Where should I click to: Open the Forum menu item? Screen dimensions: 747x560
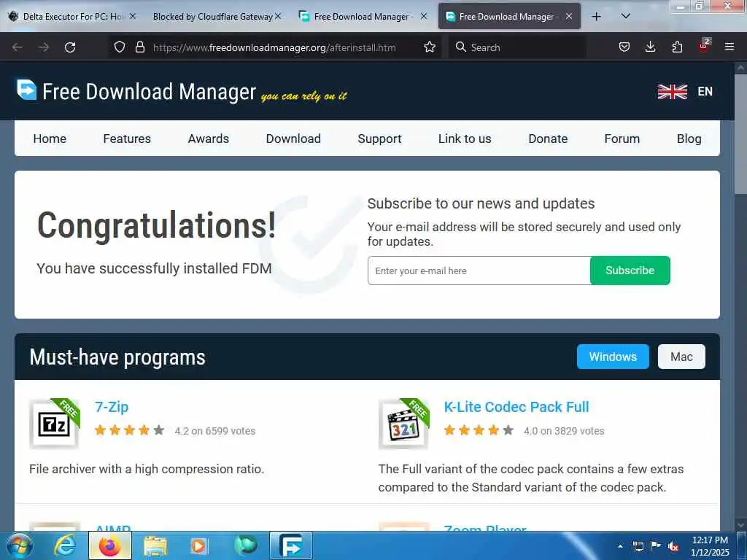pos(622,139)
